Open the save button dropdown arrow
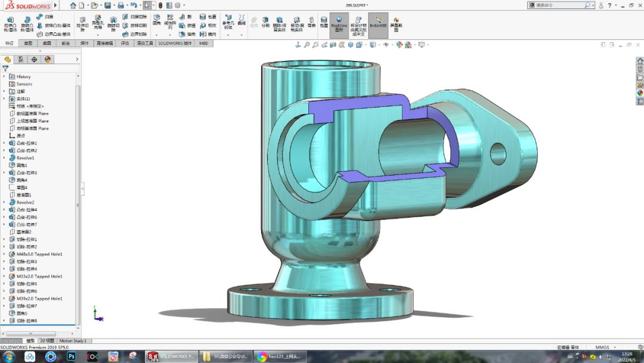The width and height of the screenshot is (644, 363). point(114,4)
